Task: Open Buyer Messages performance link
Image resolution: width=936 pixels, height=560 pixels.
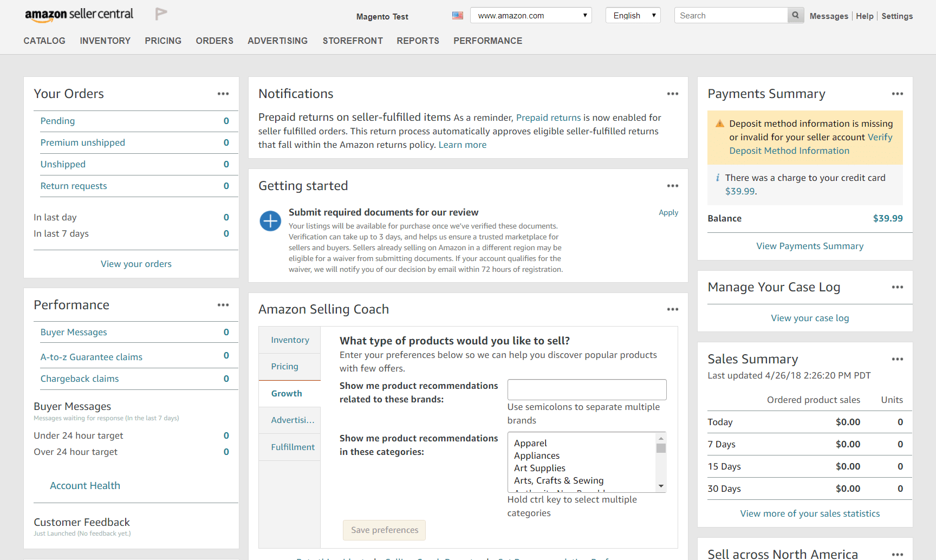Action: coord(74,332)
